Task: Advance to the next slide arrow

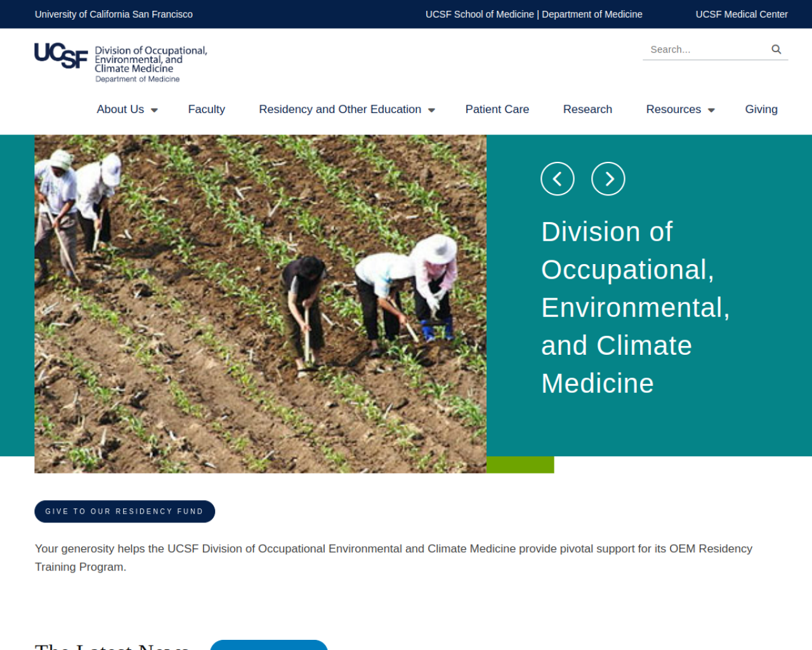Action: click(608, 179)
